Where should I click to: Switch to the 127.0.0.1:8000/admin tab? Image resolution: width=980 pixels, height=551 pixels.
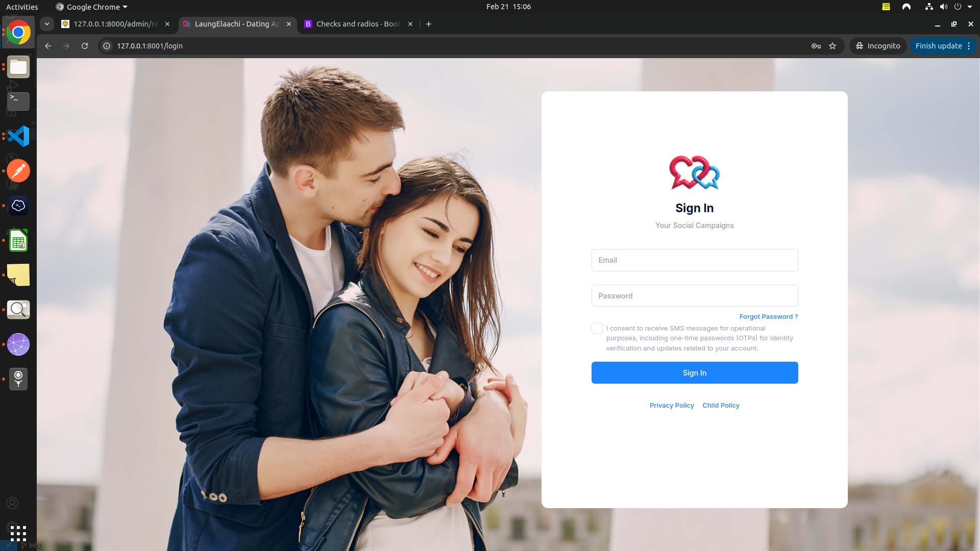tap(115, 24)
